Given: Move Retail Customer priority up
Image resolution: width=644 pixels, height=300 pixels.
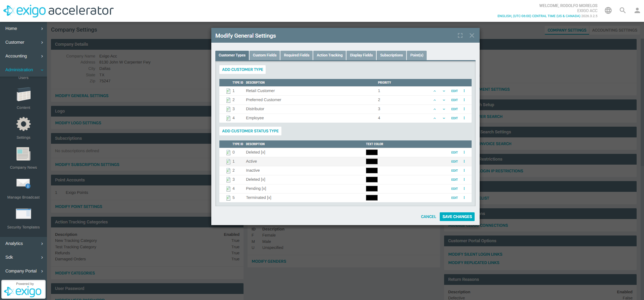Looking at the screenshot, I should pyautogui.click(x=435, y=91).
